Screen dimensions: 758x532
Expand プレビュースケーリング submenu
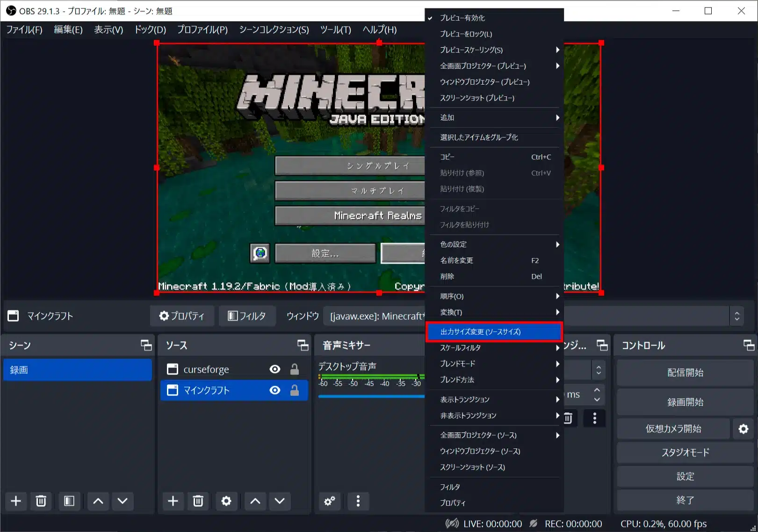click(x=494, y=50)
